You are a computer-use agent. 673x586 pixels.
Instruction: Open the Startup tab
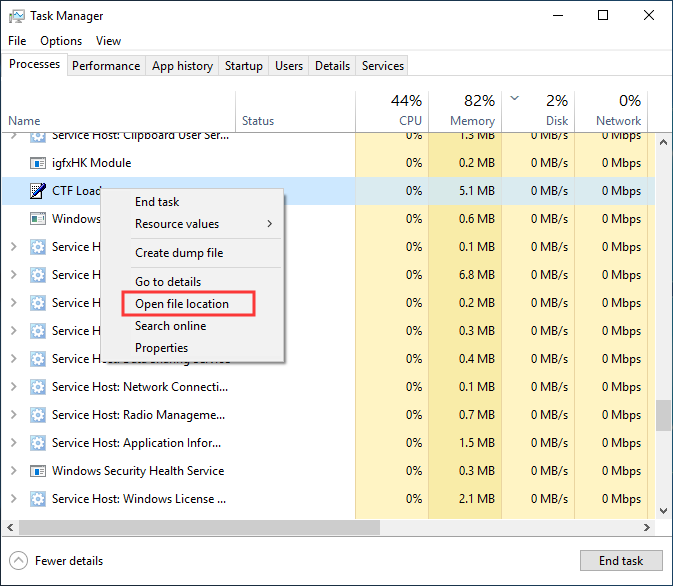244,66
